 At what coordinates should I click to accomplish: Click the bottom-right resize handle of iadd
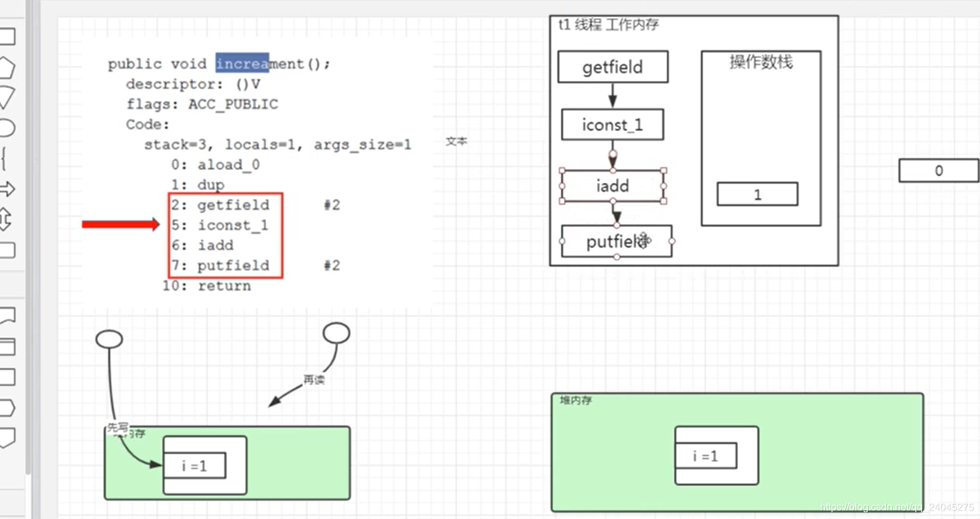(x=664, y=201)
